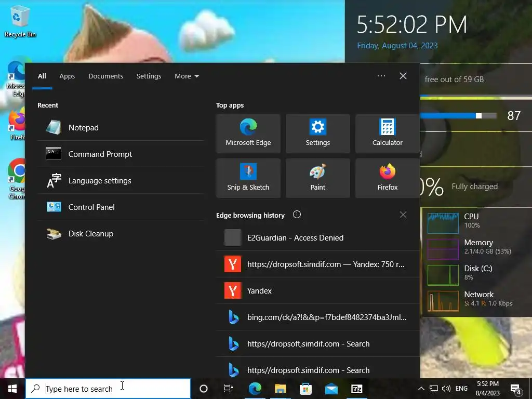The width and height of the screenshot is (532, 399).
Task: Open Language settings from Recent list
Action: [121, 180]
